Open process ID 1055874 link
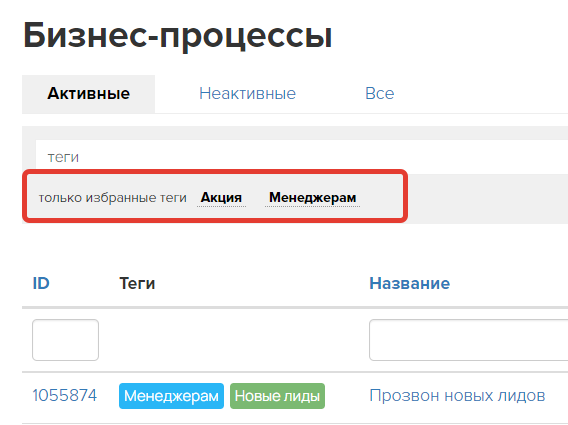The height and width of the screenshot is (425, 568). tap(65, 396)
